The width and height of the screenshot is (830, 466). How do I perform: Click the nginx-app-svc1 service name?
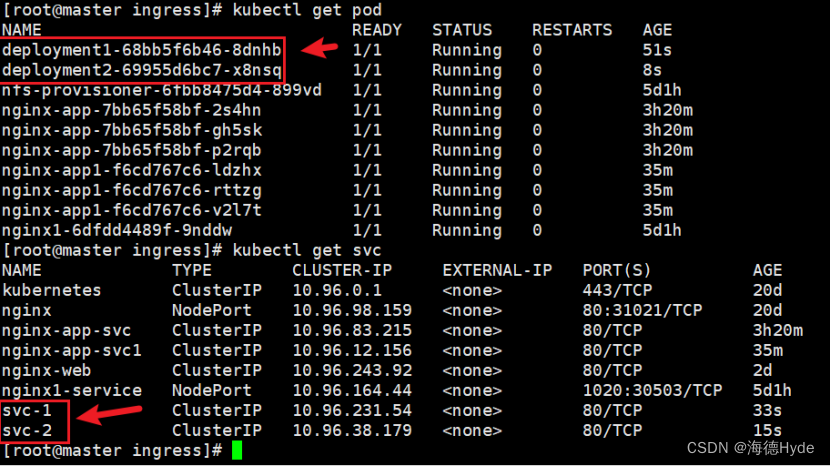click(71, 351)
